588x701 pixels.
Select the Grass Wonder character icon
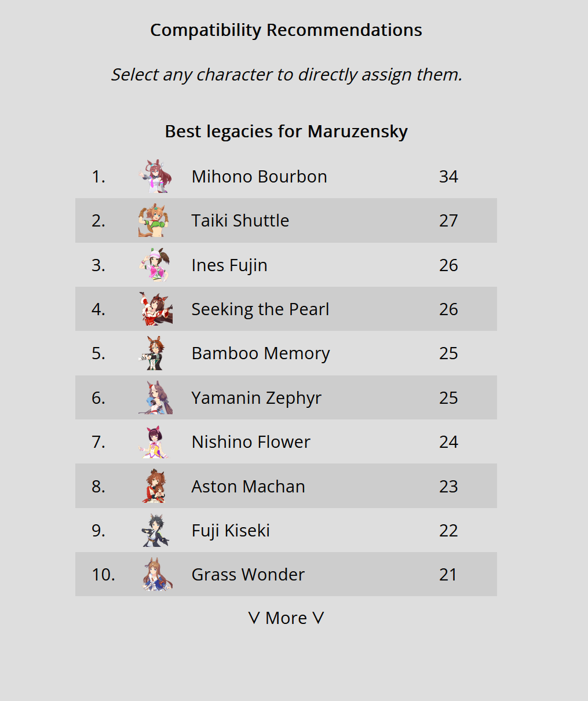pyautogui.click(x=156, y=574)
